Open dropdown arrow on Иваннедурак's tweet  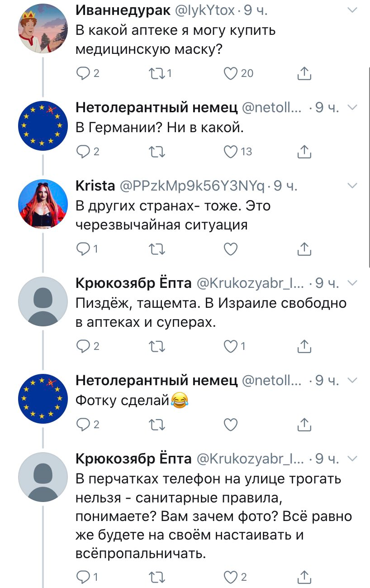[x=352, y=10]
